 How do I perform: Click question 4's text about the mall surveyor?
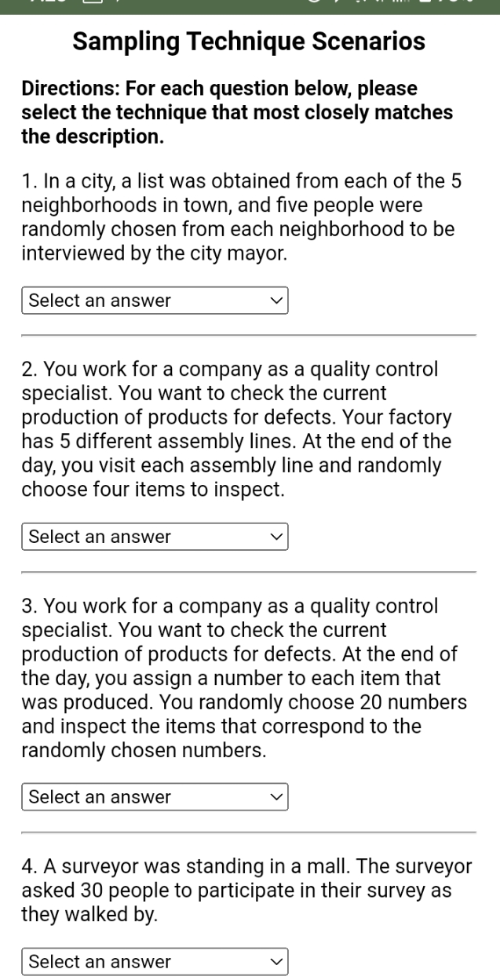235,890
